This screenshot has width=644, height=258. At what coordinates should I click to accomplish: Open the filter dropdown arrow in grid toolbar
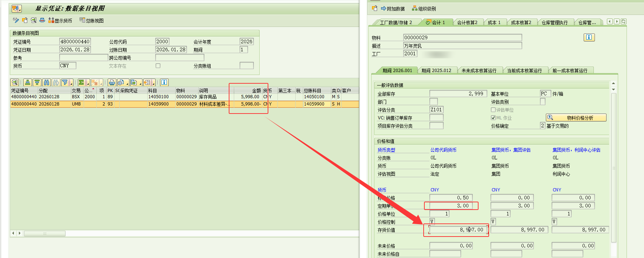click(x=71, y=83)
